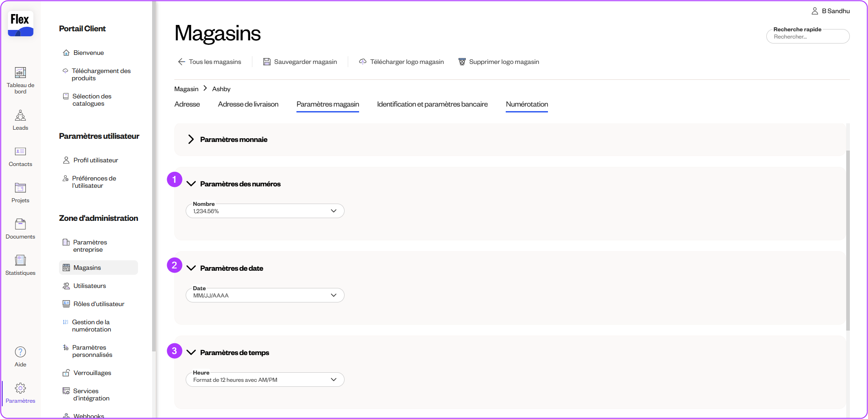The width and height of the screenshot is (868, 419).
Task: Open the Nombre format dropdown
Action: point(265,211)
